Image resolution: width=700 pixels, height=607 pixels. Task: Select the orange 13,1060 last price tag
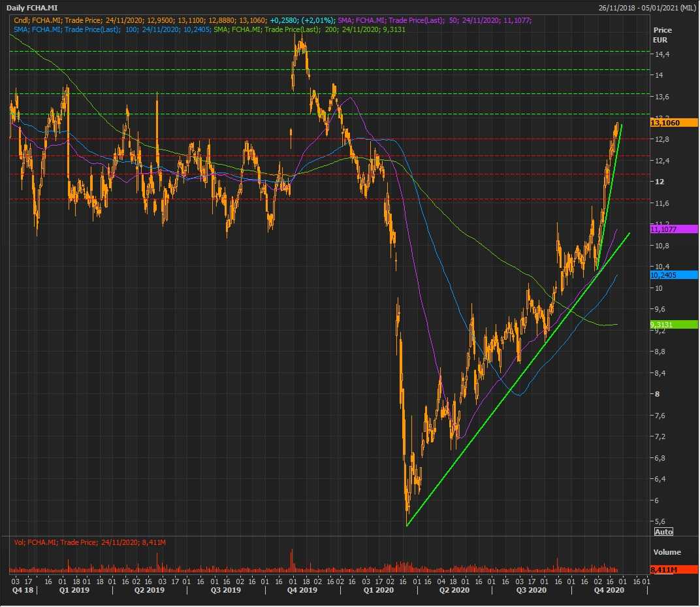[673, 123]
